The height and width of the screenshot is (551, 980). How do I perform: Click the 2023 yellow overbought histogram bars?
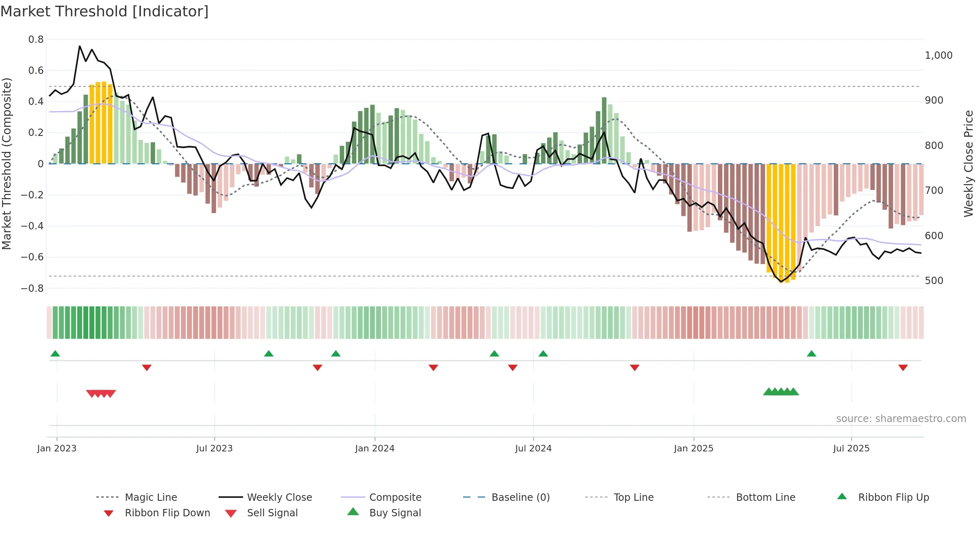(101, 123)
